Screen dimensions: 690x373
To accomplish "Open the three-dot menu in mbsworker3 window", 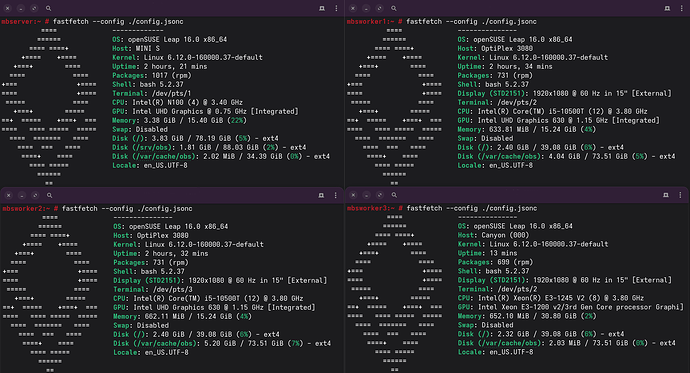I will click(x=680, y=195).
